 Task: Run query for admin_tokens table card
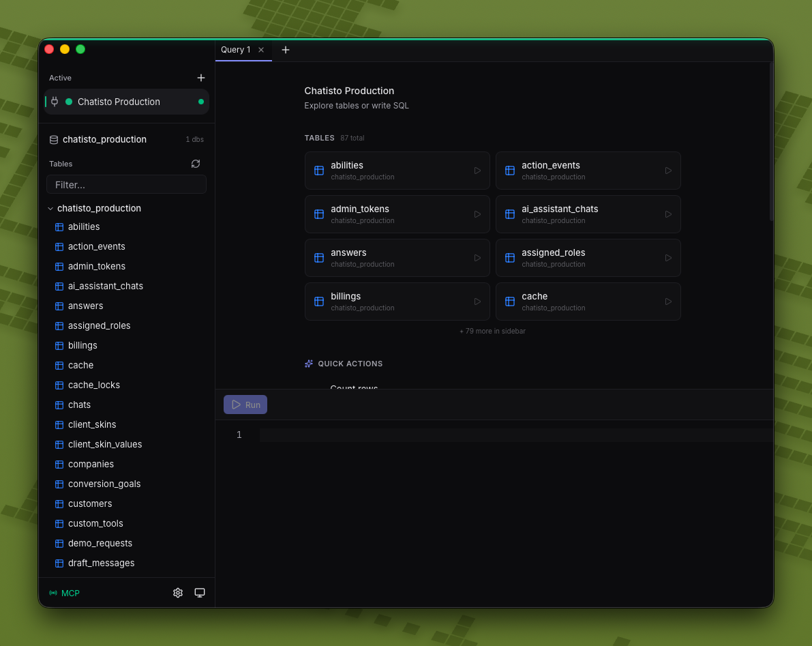pyautogui.click(x=477, y=214)
